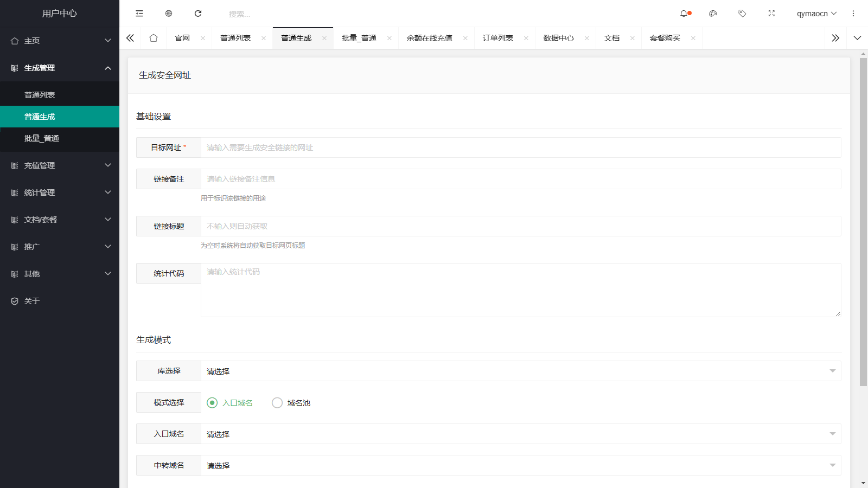Open the qymaocn account menu

click(816, 13)
